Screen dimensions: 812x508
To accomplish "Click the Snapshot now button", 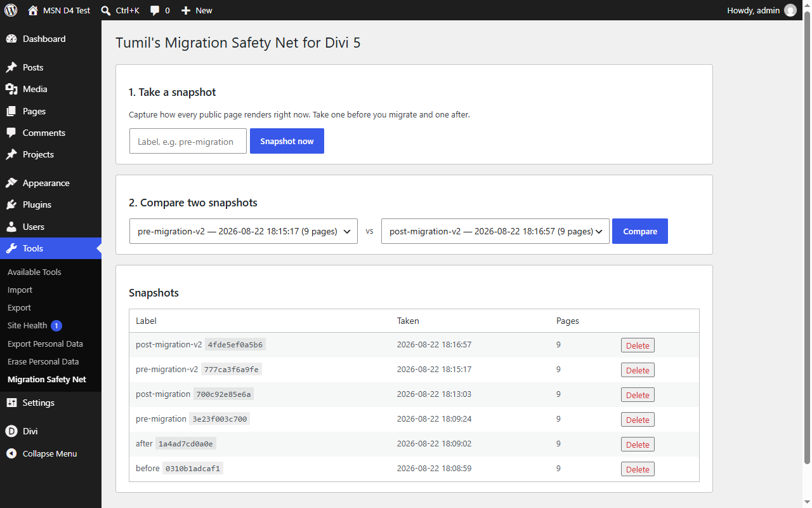I will 287,141.
